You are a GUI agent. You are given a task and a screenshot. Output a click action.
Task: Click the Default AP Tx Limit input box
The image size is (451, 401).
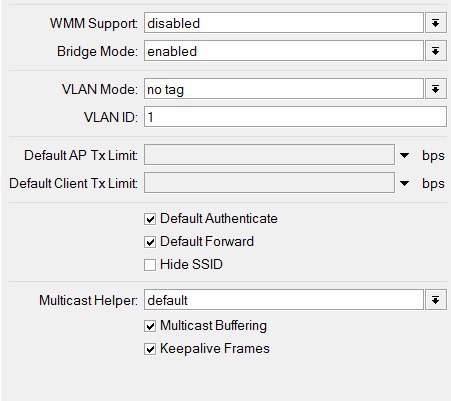pyautogui.click(x=269, y=155)
